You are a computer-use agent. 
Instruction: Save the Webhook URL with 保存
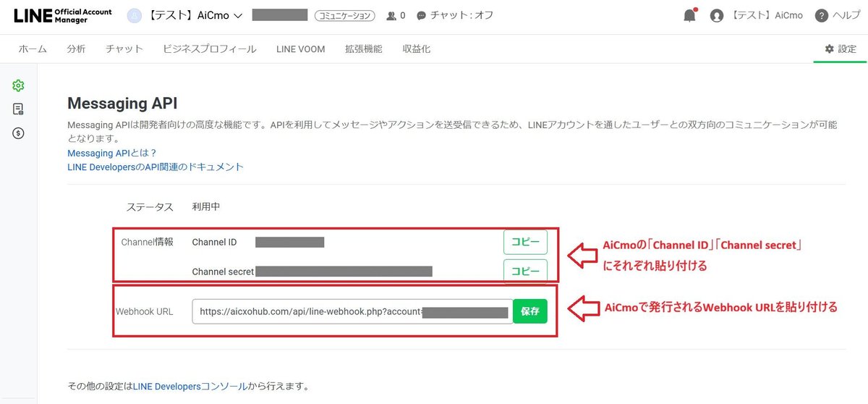click(530, 311)
